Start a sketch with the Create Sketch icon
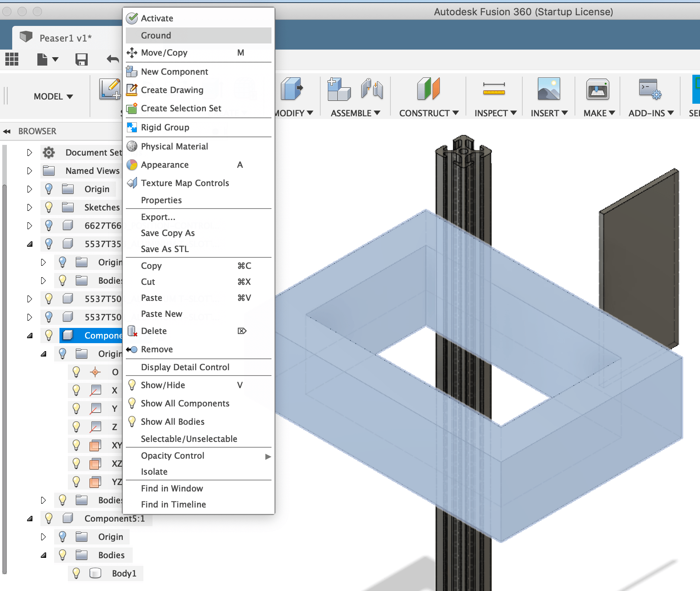Viewport: 700px width, 591px height. click(x=110, y=89)
